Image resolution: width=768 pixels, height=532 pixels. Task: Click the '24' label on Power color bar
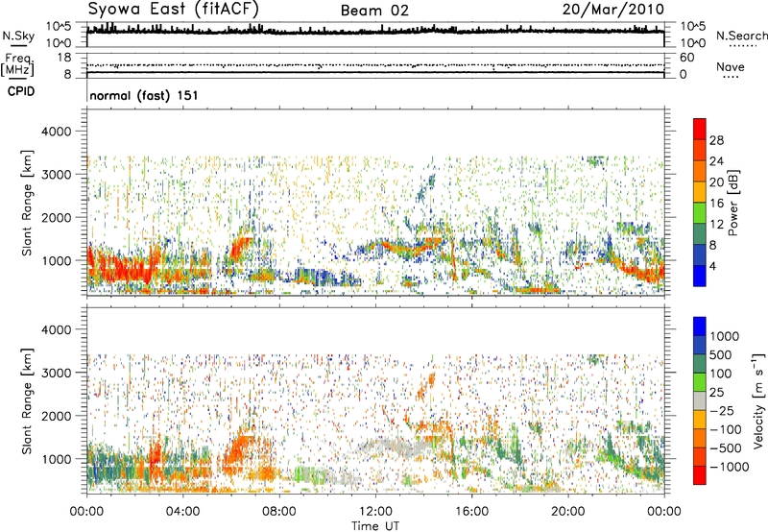click(x=716, y=161)
